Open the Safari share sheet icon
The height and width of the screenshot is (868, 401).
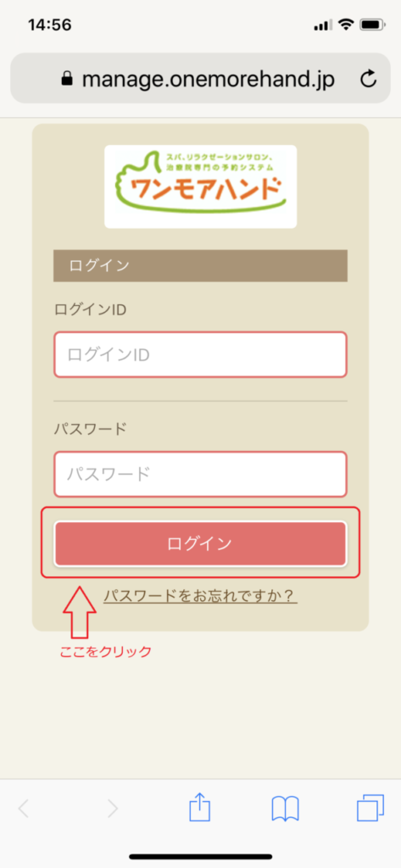(200, 809)
